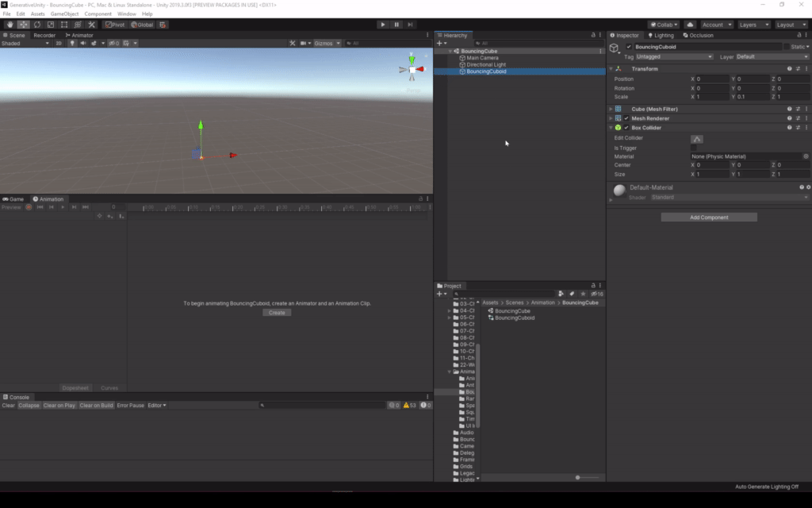Open Mesh Renderer options menu
Screen dimensions: 812x508
(806, 118)
